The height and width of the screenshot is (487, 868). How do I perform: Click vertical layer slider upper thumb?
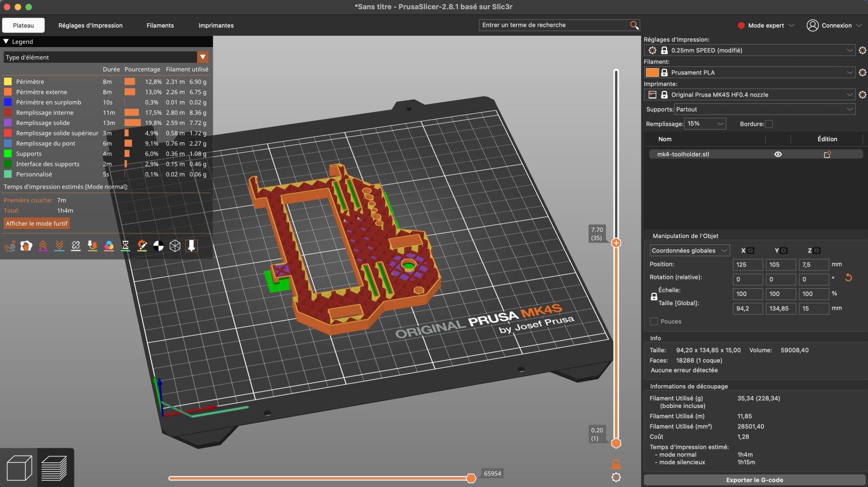(x=616, y=243)
